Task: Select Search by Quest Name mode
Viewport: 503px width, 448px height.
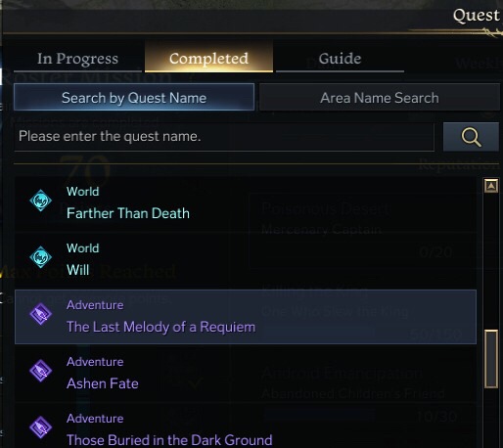Action: (x=134, y=97)
